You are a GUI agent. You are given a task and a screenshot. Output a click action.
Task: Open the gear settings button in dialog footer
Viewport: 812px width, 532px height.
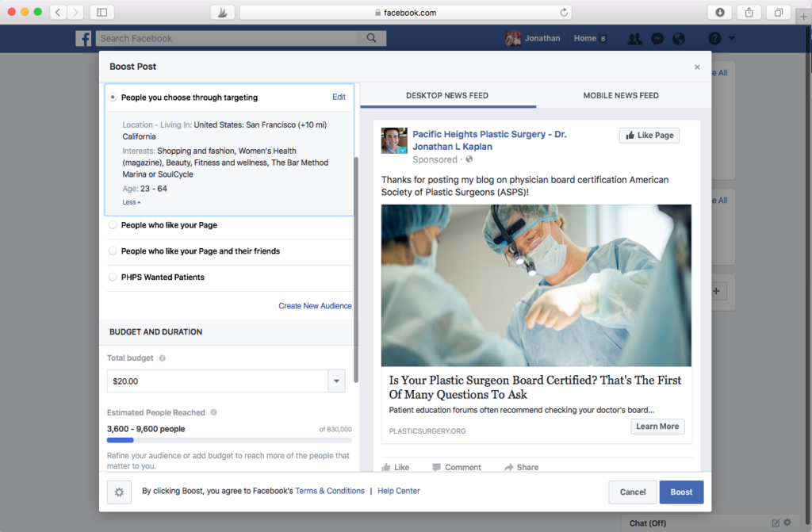pos(119,492)
